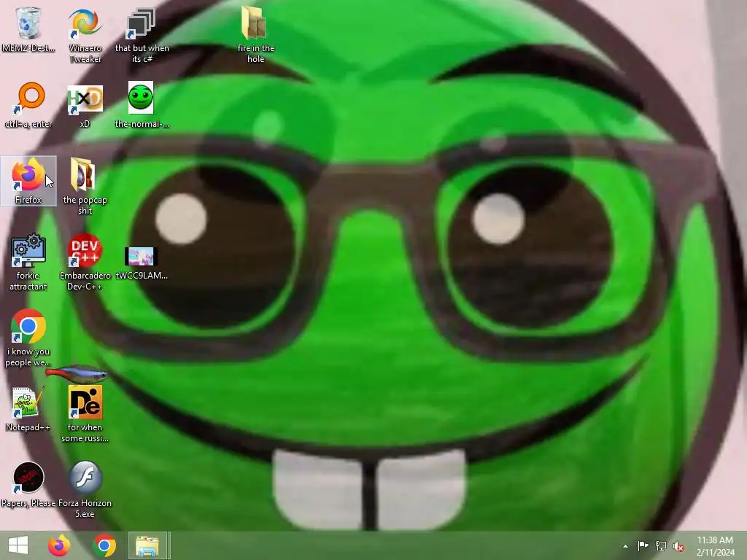
Task: Open the Recycle Bin MEMZ-Dest icon
Action: point(28,29)
